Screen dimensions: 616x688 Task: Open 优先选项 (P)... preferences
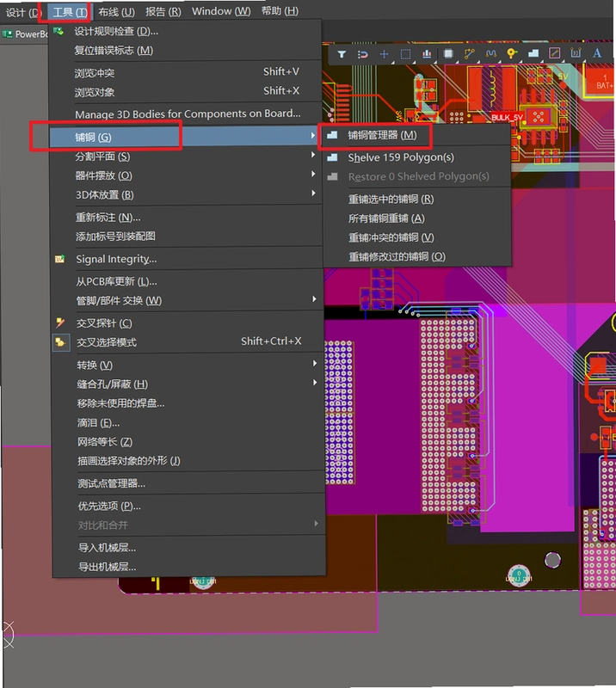click(188, 506)
